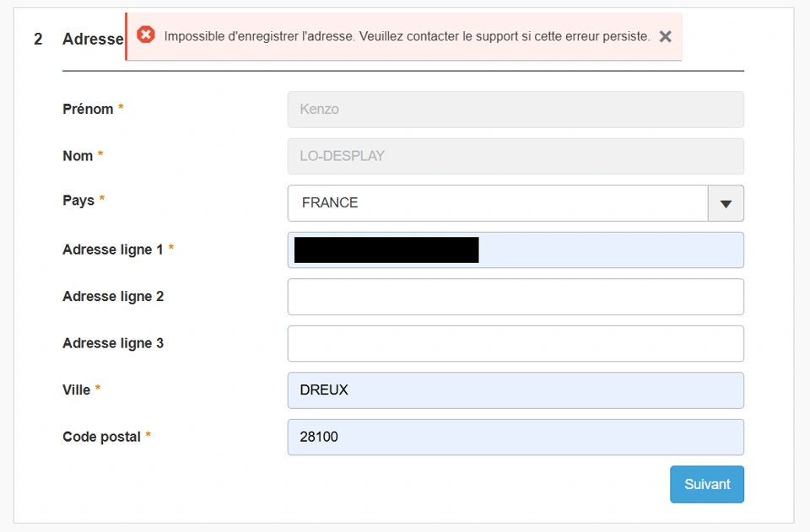Click the Pays field label
This screenshot has height=532, width=810.
click(x=78, y=201)
